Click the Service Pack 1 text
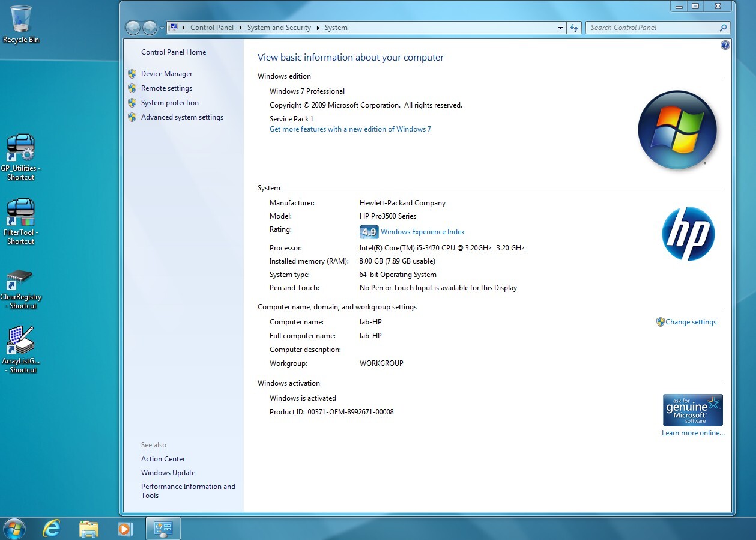The image size is (756, 540). tap(291, 119)
